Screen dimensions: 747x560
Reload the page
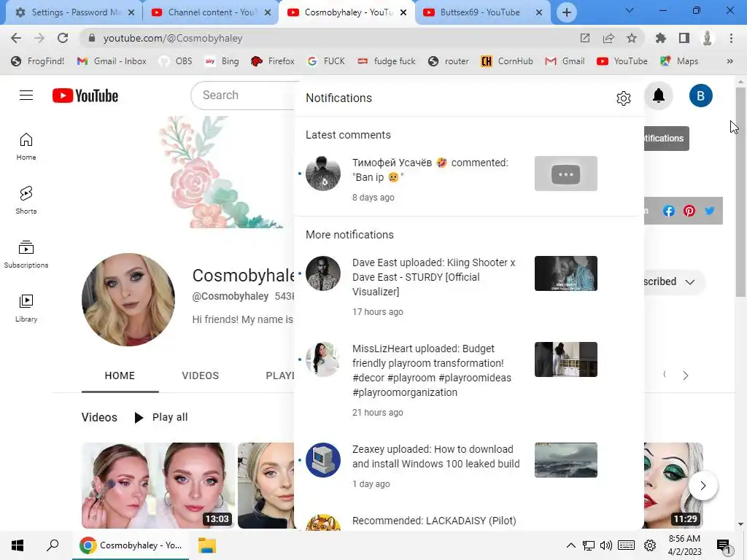63,38
